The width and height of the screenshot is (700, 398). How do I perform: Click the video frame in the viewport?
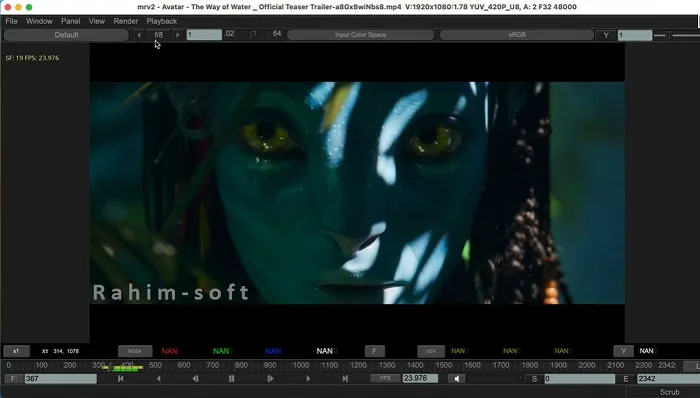(357, 193)
